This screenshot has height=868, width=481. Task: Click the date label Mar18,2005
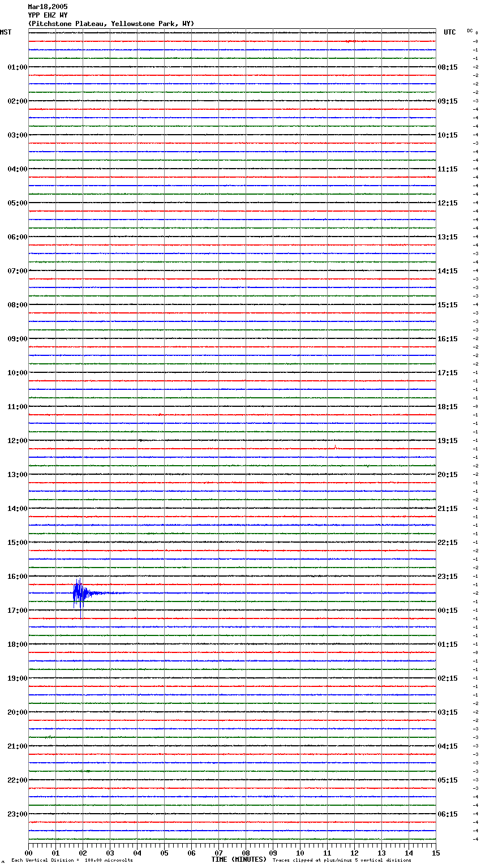click(x=48, y=7)
